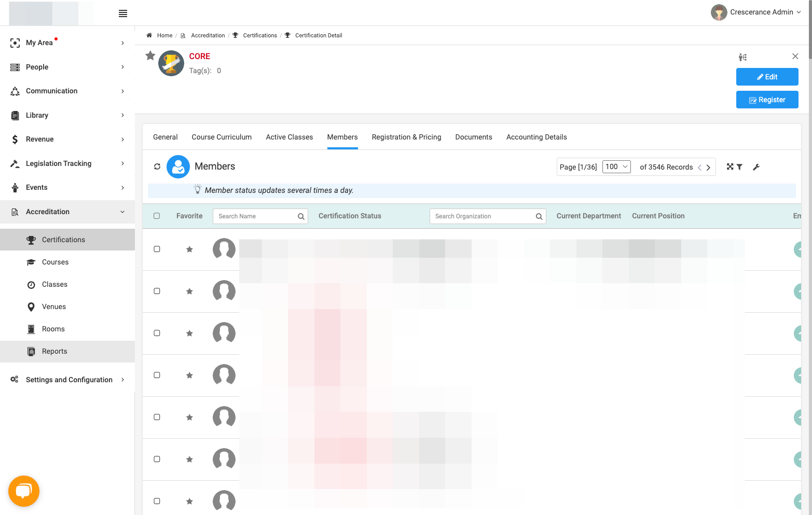
Task: Open the Certifications breadcrumb link
Action: (260, 35)
